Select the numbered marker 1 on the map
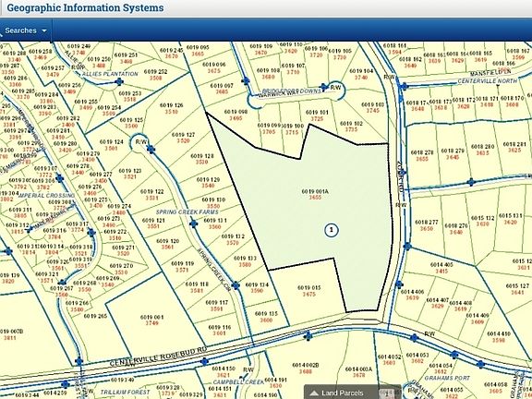This screenshot has width=532, height=399. point(332,230)
